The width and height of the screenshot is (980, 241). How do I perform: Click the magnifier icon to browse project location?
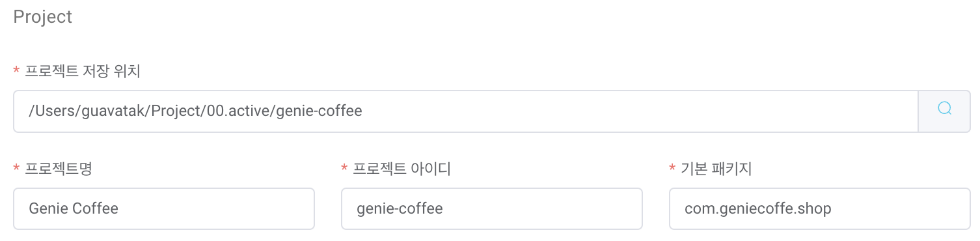tap(944, 109)
